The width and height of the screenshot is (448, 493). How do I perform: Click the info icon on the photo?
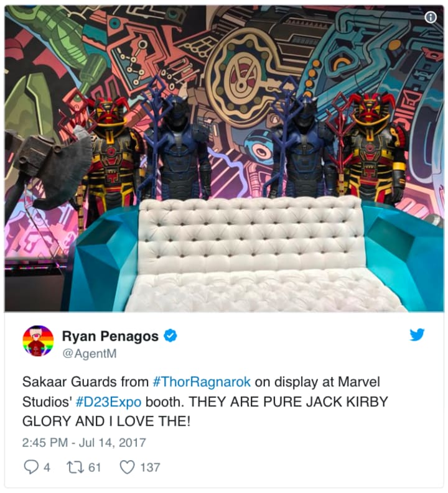click(431, 17)
